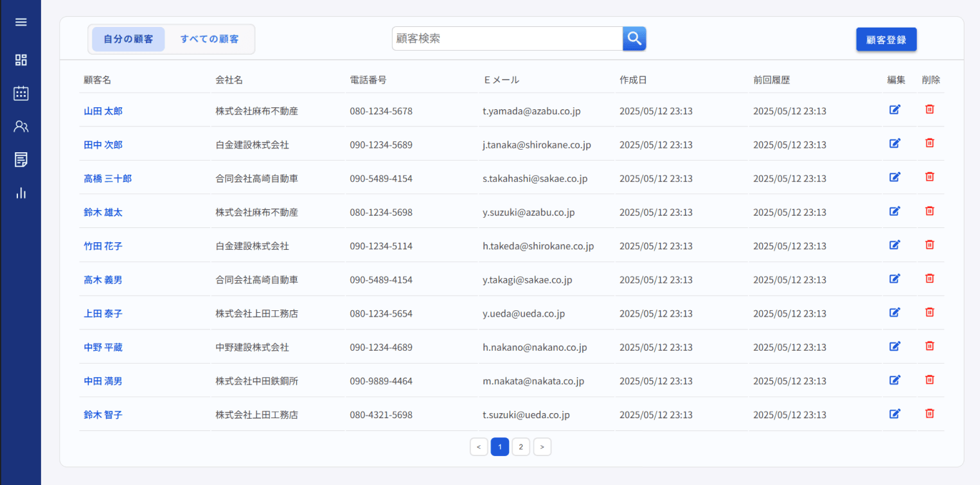Screen dimensions: 980x485
Task: Open the calendar icon in sidebar
Action: [21, 93]
